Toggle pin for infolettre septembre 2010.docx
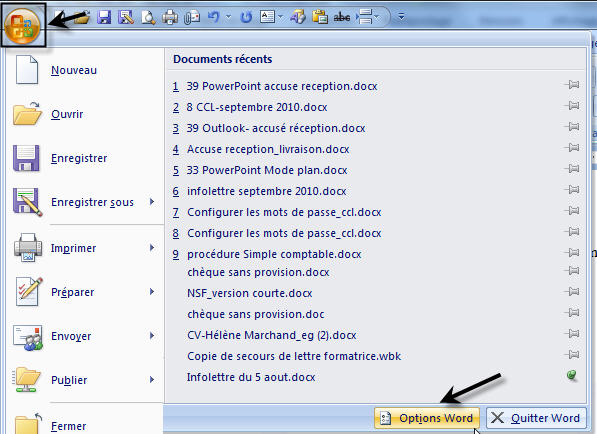 572,190
